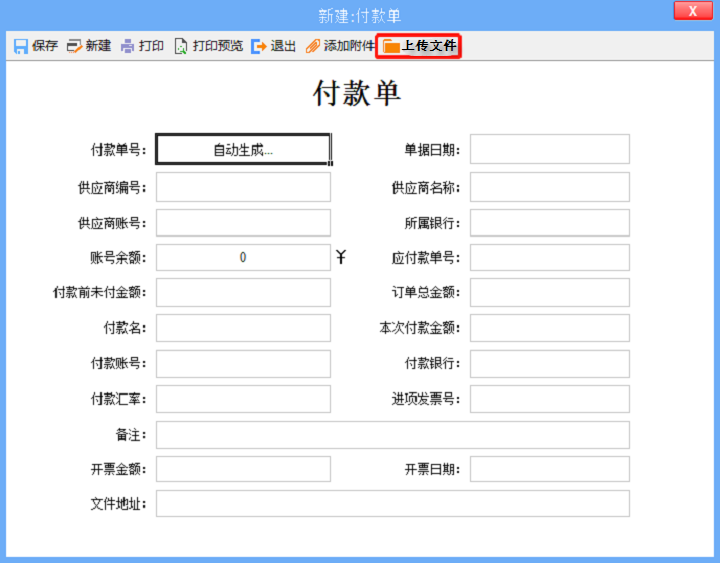Image resolution: width=720 pixels, height=563 pixels.
Task: Click the 供应商编号 label
Action: point(112,187)
